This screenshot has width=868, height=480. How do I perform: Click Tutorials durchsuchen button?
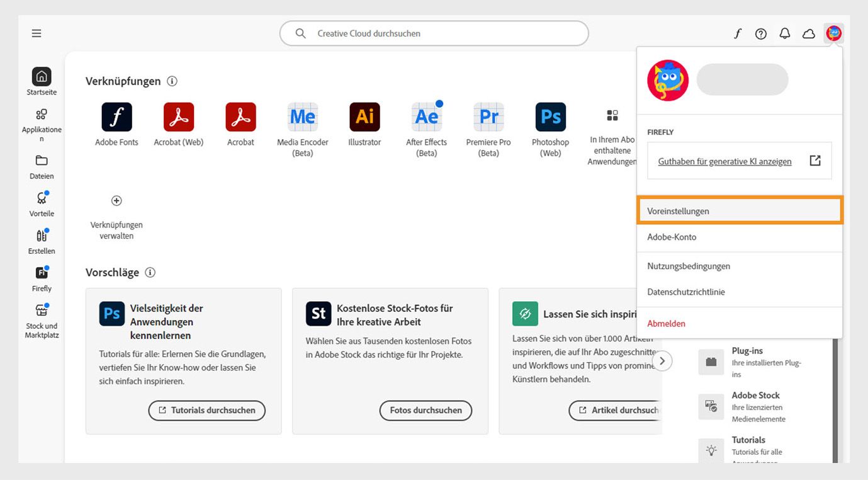(x=206, y=410)
